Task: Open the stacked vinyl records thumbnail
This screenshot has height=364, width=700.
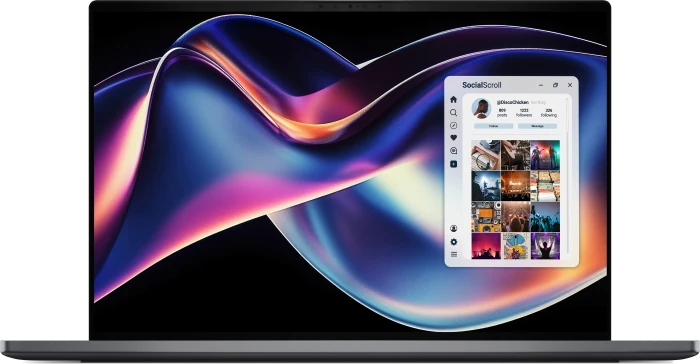Action: point(545,186)
